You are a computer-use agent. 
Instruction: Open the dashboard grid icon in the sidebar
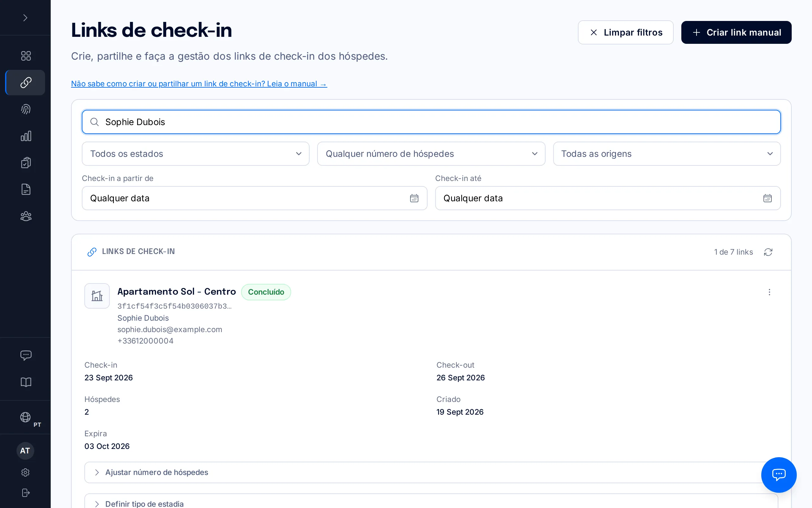[x=26, y=56]
